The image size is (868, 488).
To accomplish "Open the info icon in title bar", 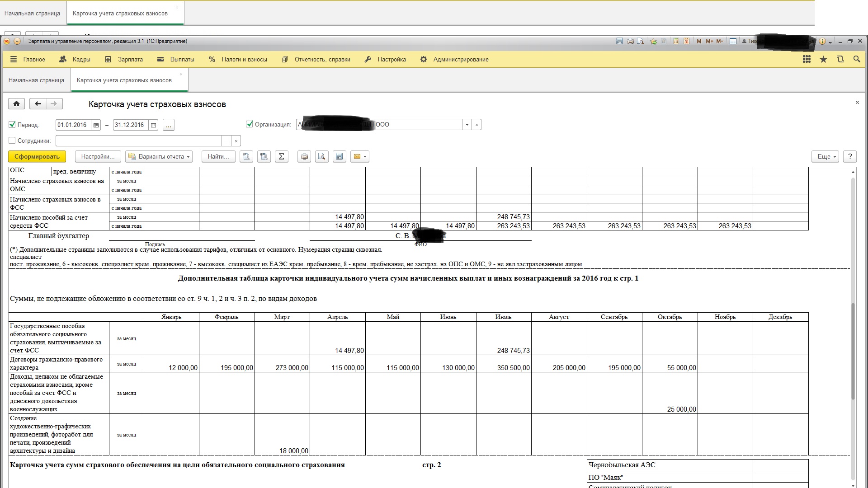I will pos(822,41).
